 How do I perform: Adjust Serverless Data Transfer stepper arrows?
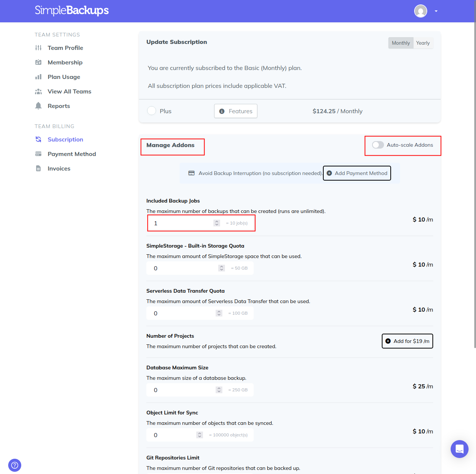[x=219, y=313]
